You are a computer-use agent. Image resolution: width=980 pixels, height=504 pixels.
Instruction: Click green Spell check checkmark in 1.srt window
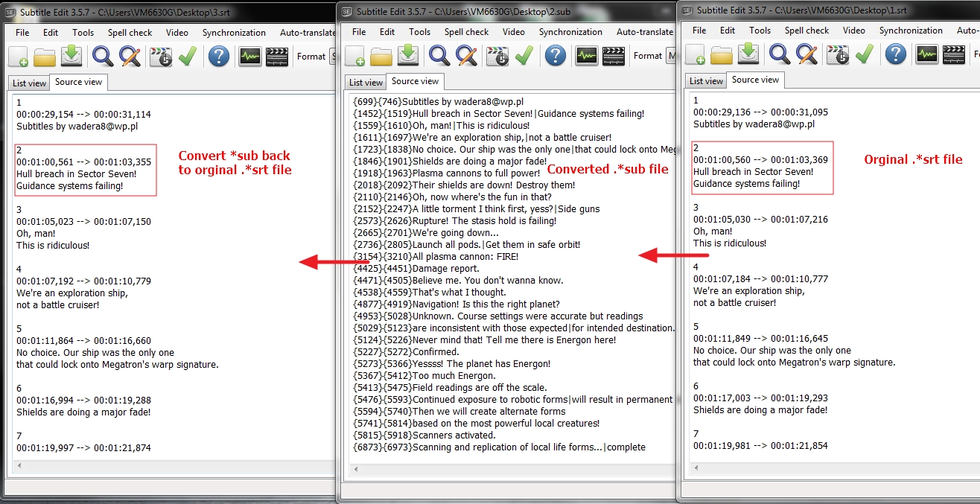tap(864, 54)
